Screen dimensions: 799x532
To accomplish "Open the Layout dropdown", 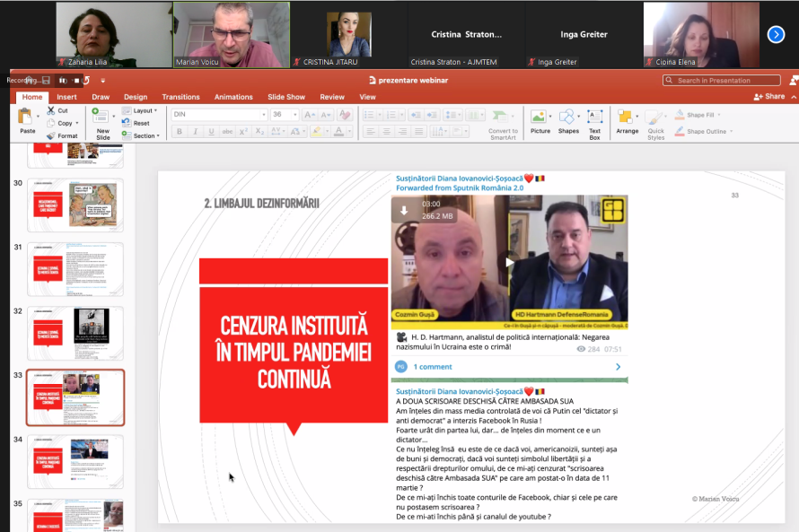I will pos(143,110).
